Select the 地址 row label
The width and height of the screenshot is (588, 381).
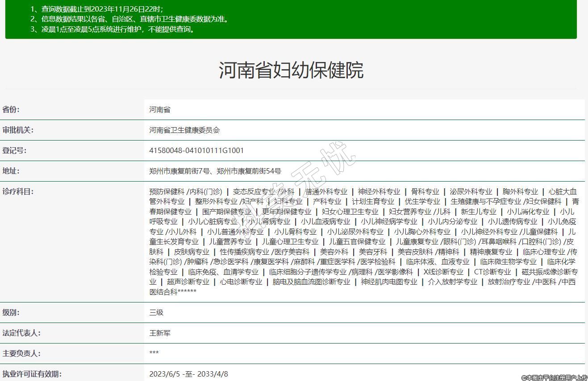(x=11, y=171)
